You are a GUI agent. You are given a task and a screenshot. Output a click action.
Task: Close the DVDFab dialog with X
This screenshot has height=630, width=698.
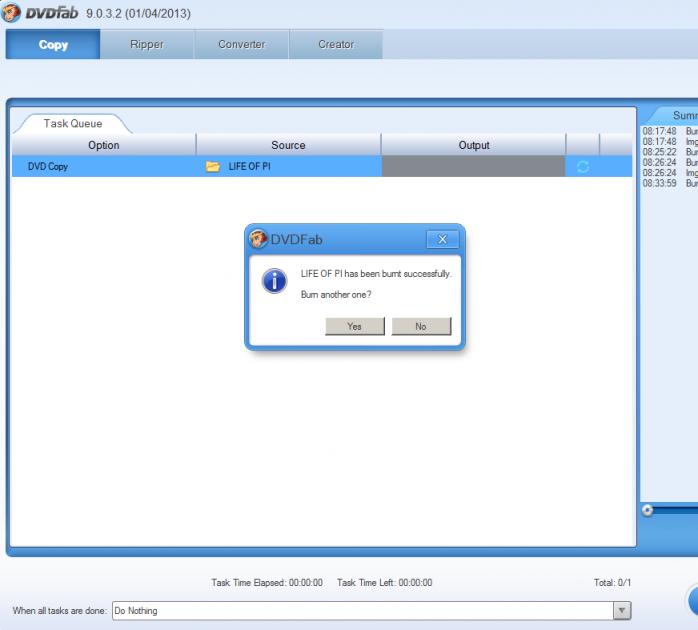coord(442,240)
